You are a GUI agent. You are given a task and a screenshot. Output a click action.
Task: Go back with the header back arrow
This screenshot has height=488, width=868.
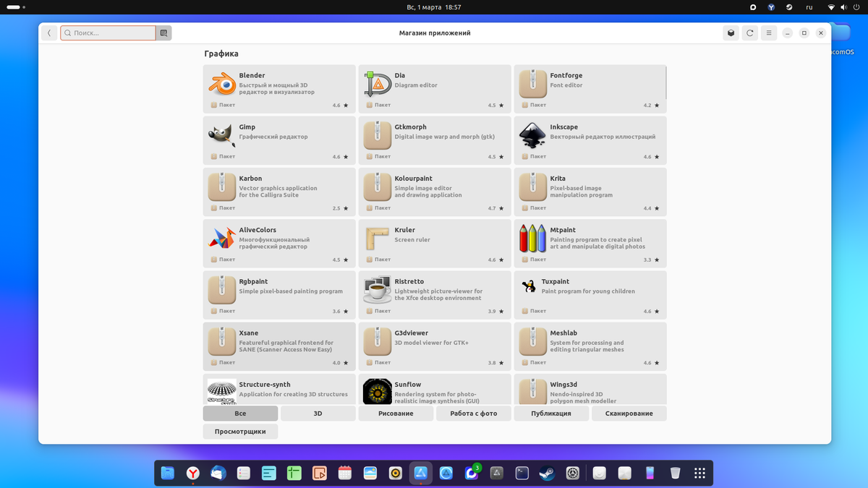click(49, 33)
